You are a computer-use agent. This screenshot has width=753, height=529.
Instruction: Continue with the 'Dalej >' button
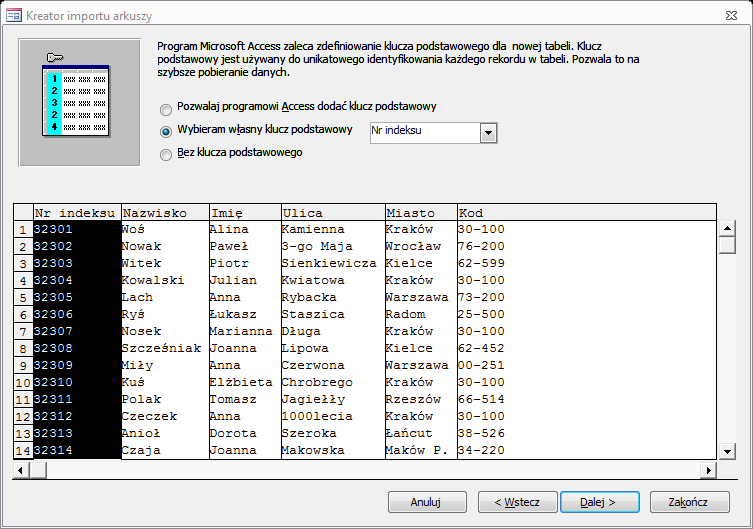pyautogui.click(x=599, y=502)
